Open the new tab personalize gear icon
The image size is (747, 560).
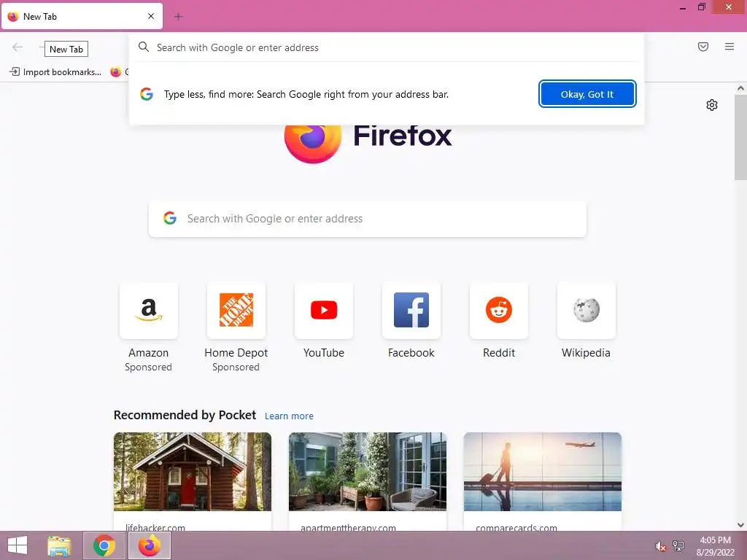point(712,105)
